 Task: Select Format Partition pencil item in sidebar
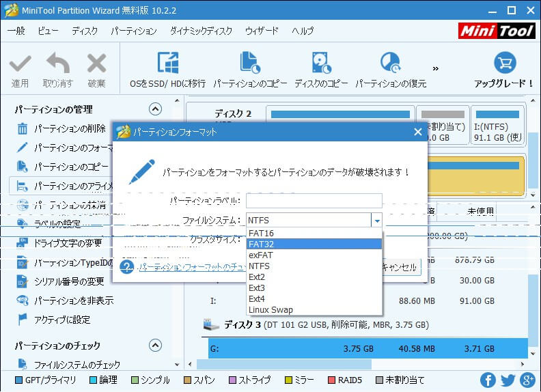pos(64,148)
